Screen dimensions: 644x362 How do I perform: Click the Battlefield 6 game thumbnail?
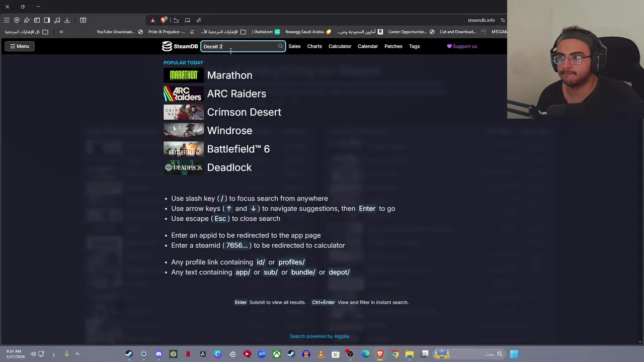[184, 149]
